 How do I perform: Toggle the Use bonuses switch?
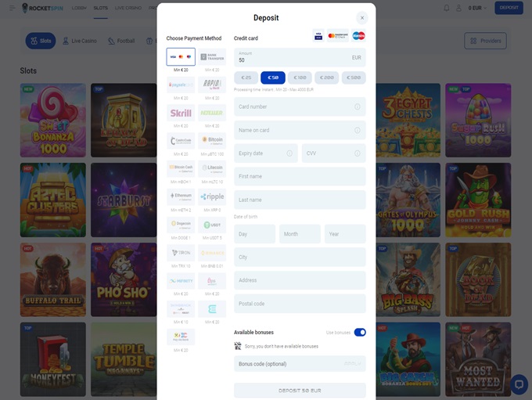pyautogui.click(x=360, y=332)
